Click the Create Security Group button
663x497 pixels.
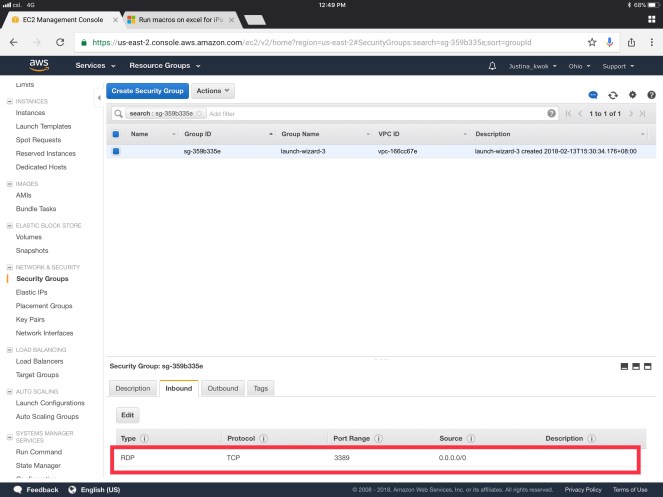147,91
